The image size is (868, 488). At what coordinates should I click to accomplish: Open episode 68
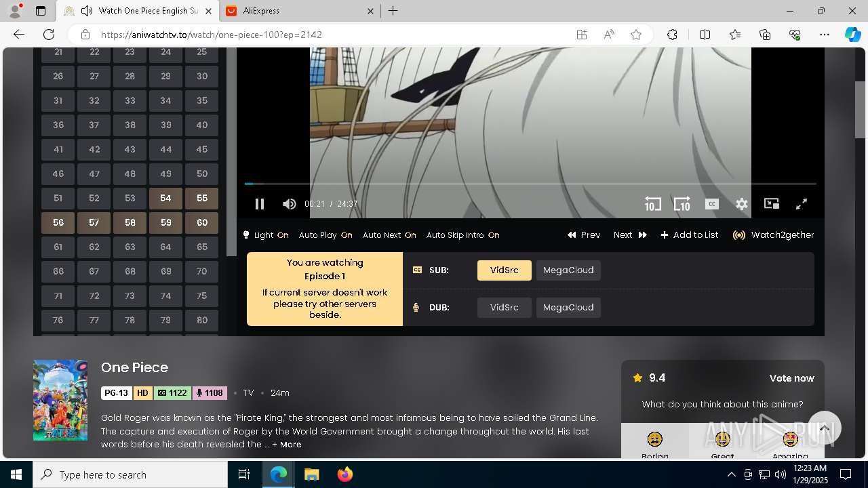tap(130, 272)
